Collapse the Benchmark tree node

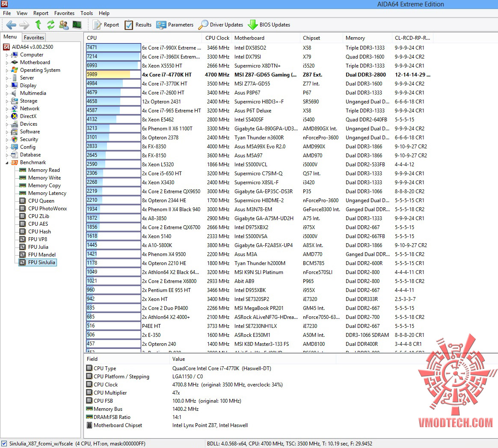pyautogui.click(x=7, y=163)
